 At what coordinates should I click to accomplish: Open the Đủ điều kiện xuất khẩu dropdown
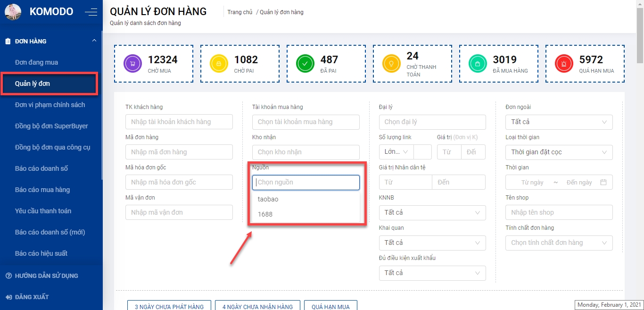(432, 273)
